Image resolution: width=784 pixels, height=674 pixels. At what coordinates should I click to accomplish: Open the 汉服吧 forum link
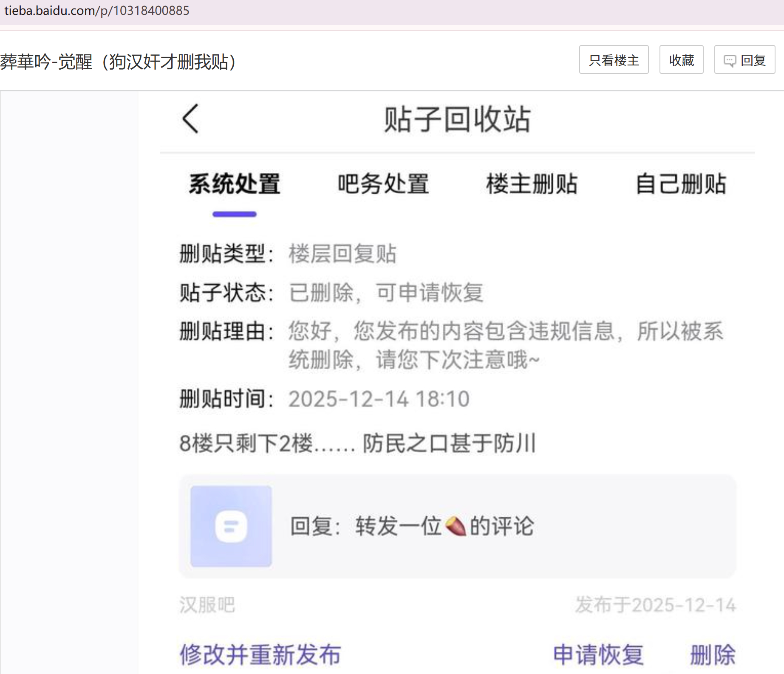click(x=207, y=605)
